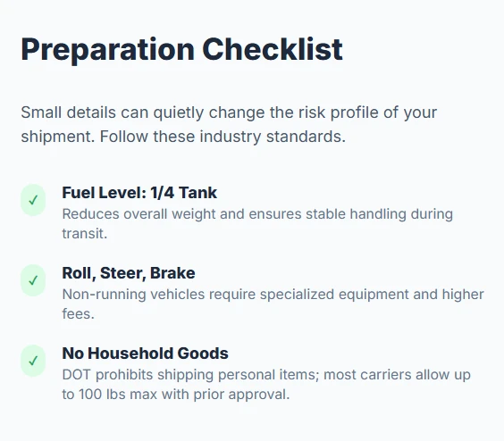Viewport: 504px width, 441px height.
Task: Click the 'Reduces overall weight' description line
Action: (257, 214)
